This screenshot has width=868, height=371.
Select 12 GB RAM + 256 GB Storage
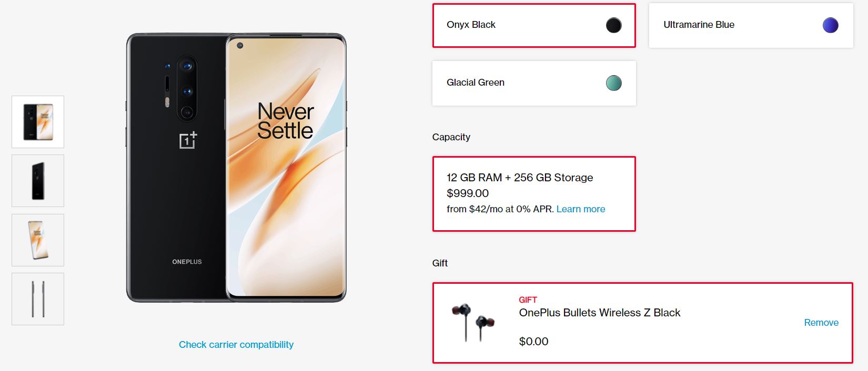click(519, 178)
